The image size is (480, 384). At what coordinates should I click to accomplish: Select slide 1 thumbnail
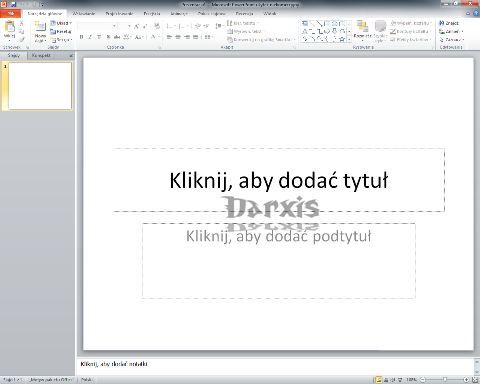click(x=40, y=86)
